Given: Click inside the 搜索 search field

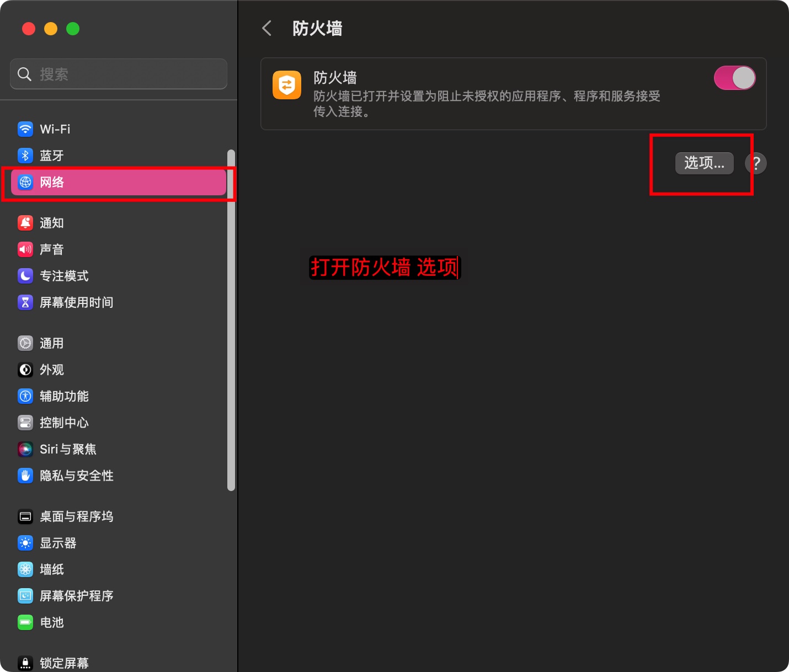Looking at the screenshot, I should 118,74.
